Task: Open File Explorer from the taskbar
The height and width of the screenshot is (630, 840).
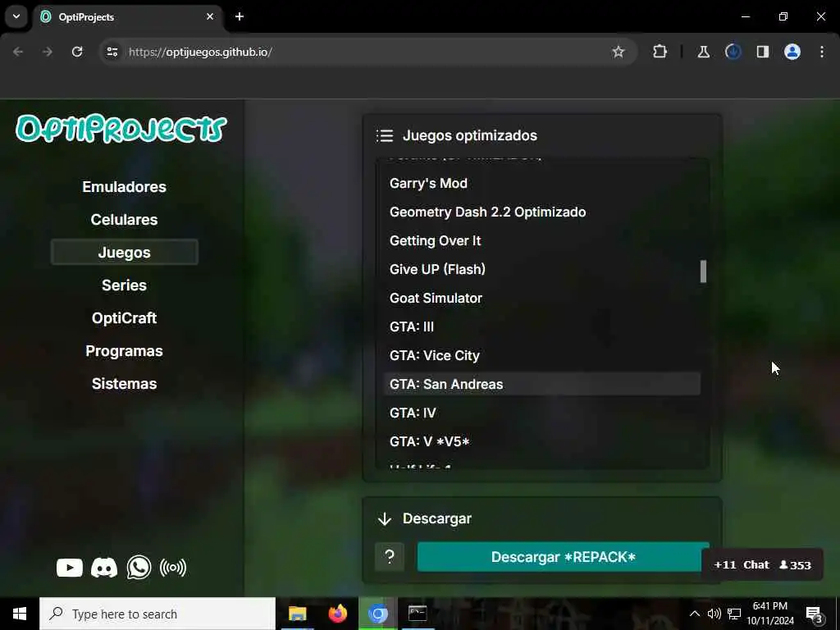Action: [x=297, y=614]
